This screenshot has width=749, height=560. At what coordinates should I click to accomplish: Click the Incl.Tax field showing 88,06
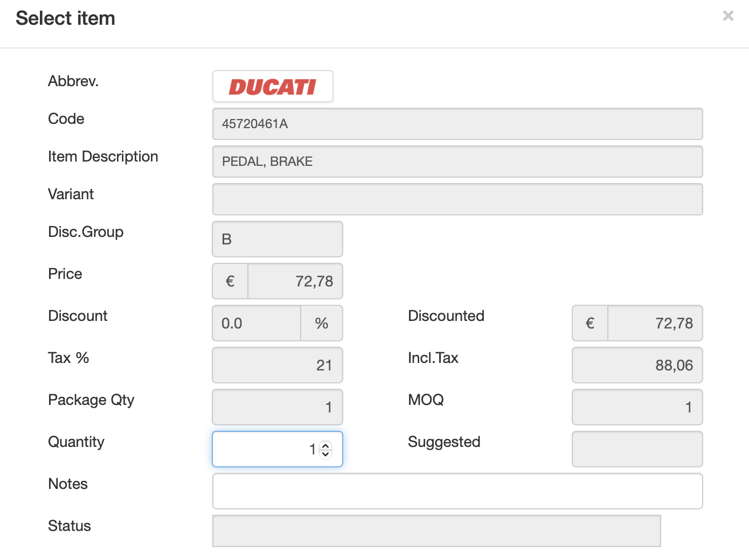[x=637, y=365]
